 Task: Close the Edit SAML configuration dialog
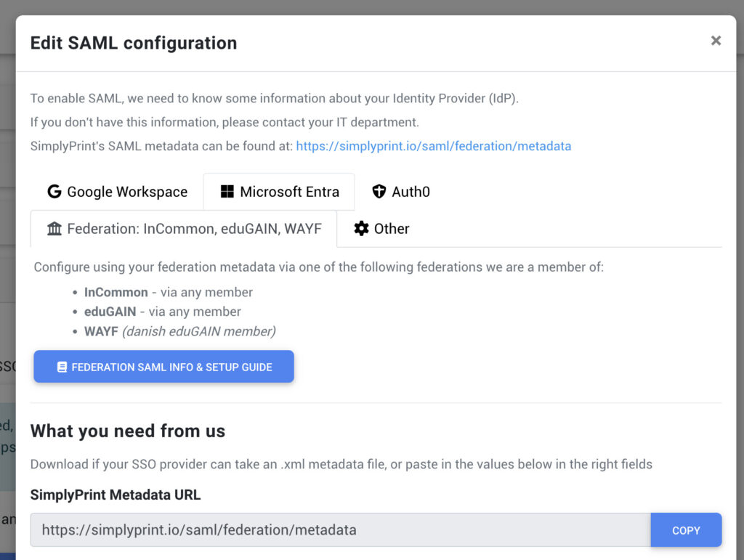coord(716,41)
